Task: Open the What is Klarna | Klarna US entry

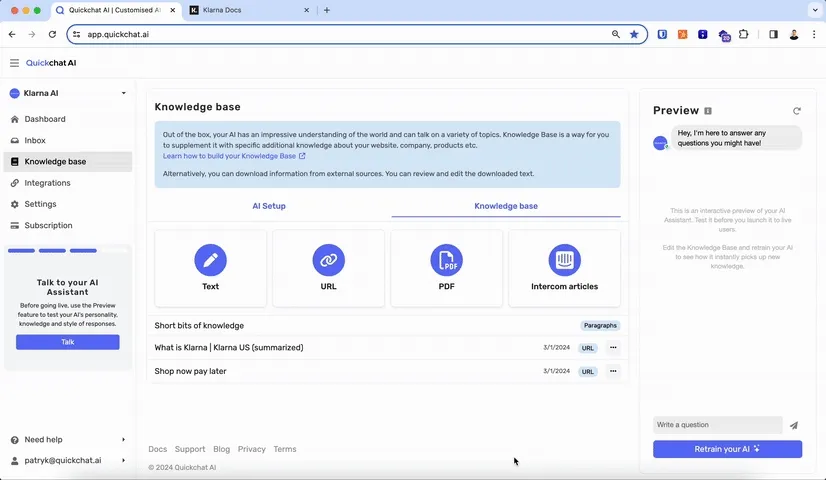Action: [x=229, y=348]
